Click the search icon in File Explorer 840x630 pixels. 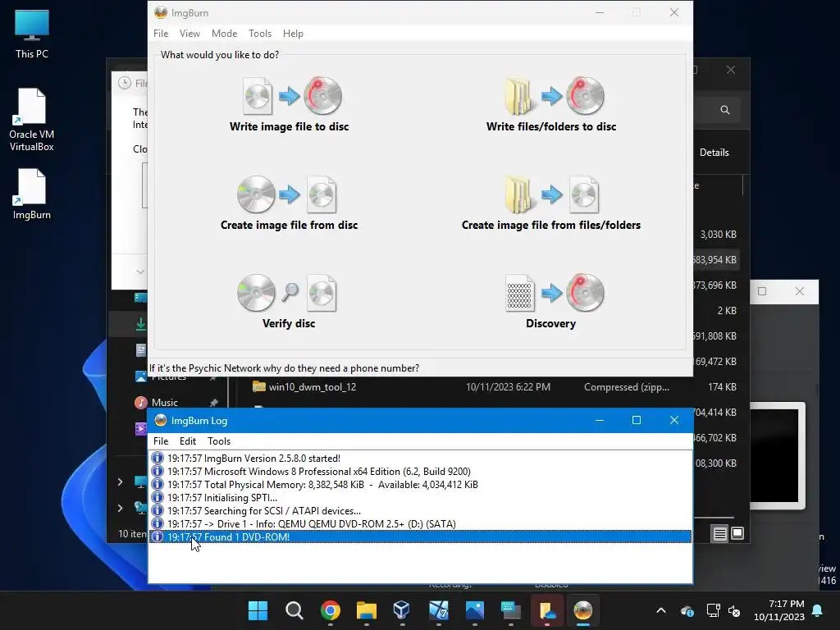[725, 110]
